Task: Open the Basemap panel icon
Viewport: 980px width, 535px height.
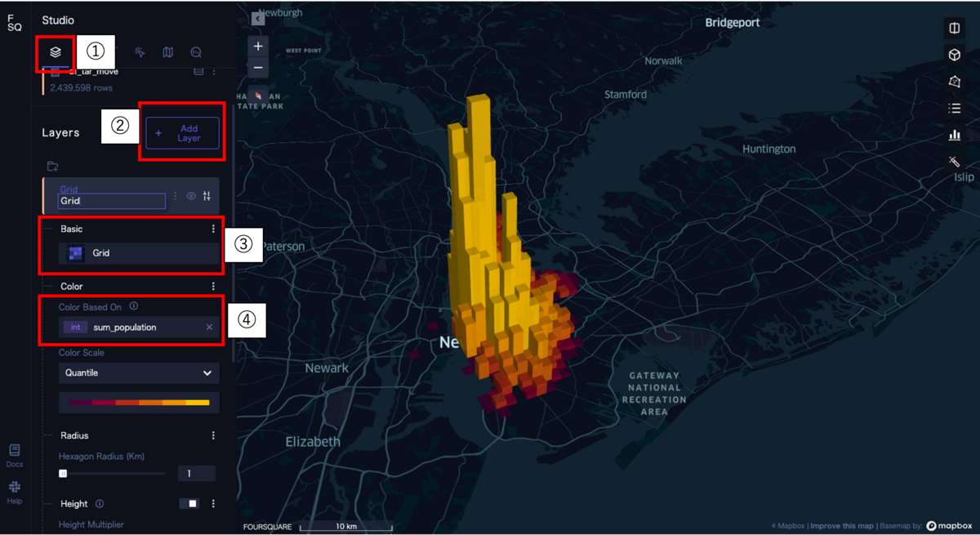Action: click(167, 51)
